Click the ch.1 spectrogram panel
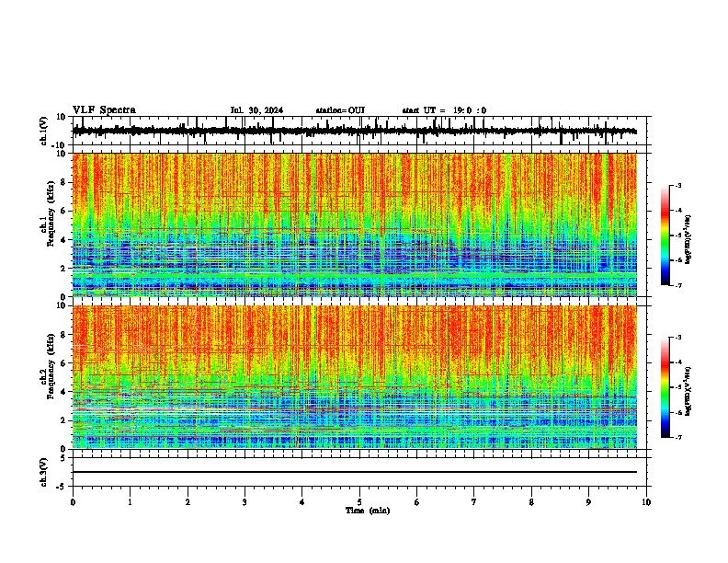This screenshot has width=728, height=563. point(355,224)
